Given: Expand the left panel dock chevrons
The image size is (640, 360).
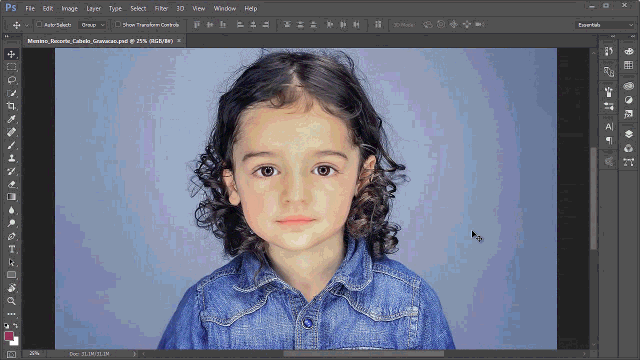Looking at the screenshot, I should pos(613,36).
